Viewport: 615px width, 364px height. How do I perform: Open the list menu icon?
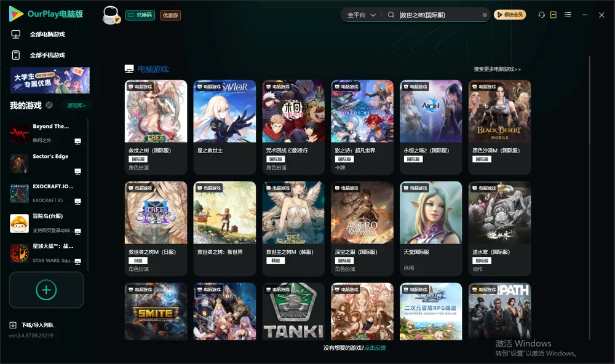click(x=568, y=15)
